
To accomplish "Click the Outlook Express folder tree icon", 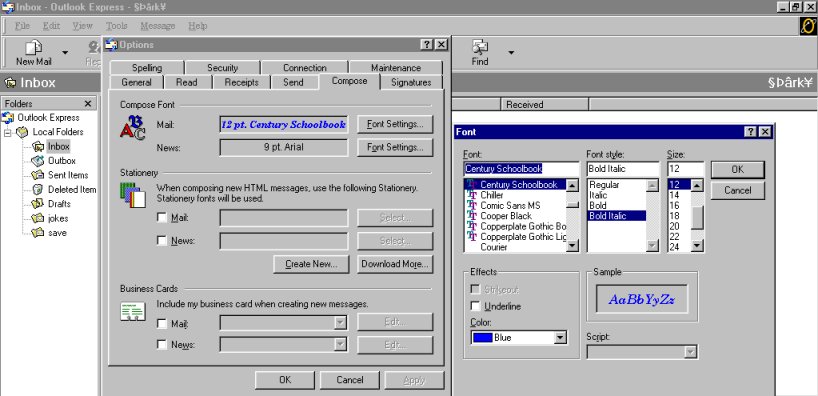I will click(x=8, y=117).
